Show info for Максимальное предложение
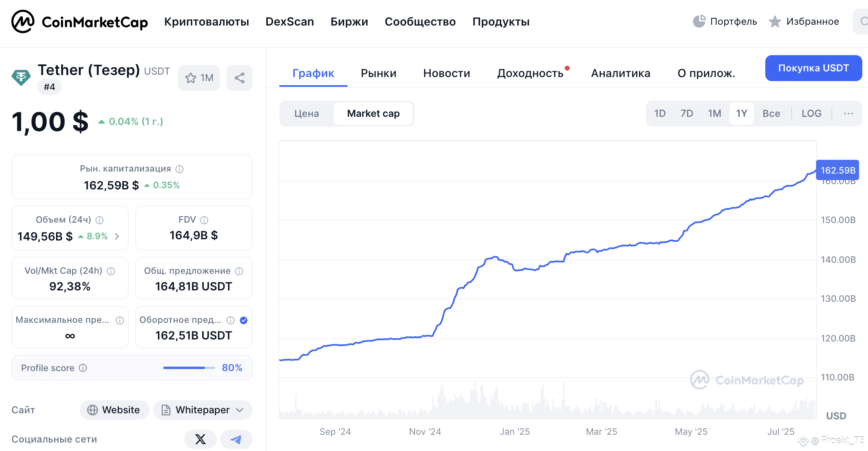868x451 pixels. (120, 320)
